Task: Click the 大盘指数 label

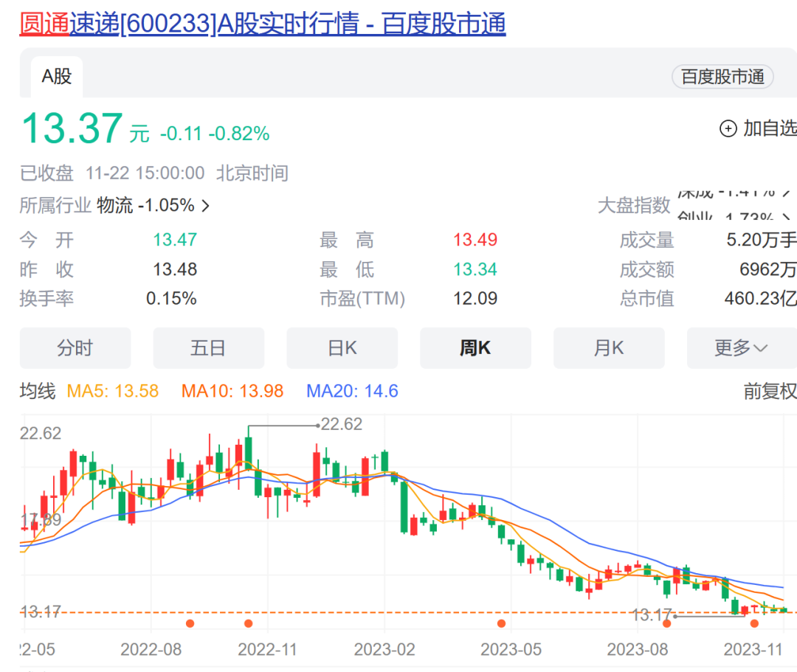Action: (x=634, y=206)
